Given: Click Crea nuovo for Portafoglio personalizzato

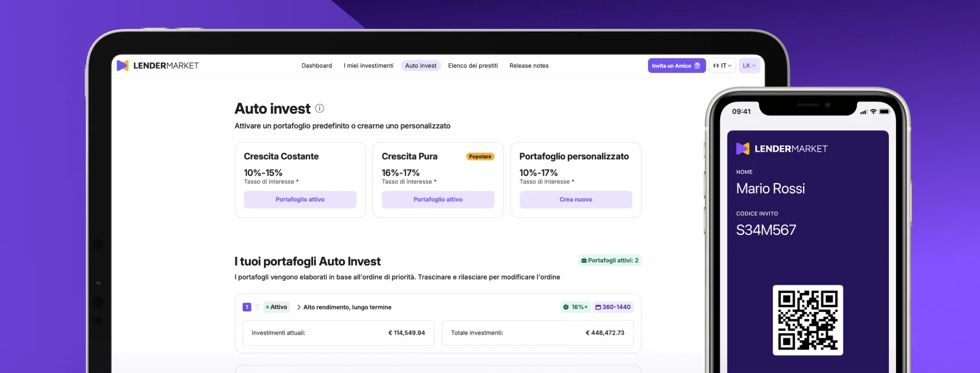Looking at the screenshot, I should coord(575,200).
